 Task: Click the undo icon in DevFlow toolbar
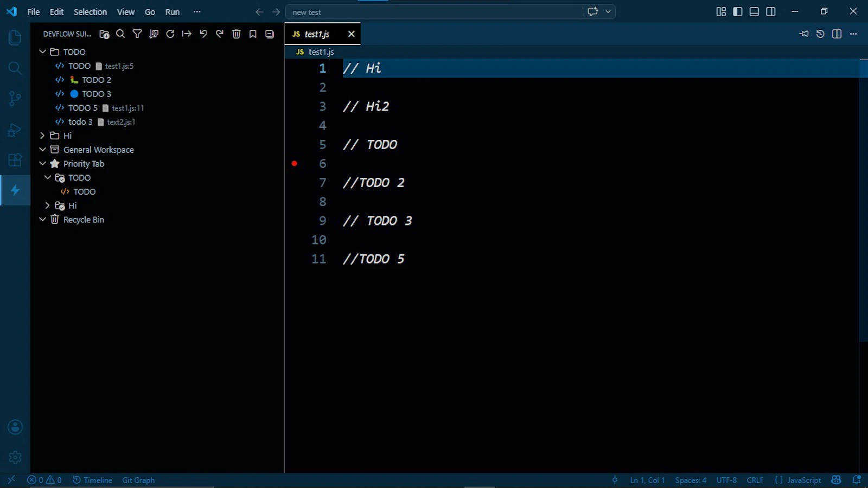coord(203,34)
